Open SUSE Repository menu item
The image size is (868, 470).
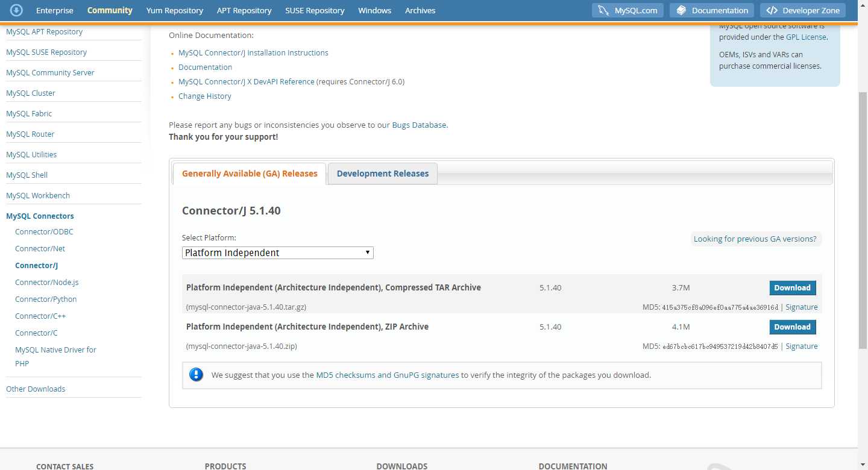(x=315, y=10)
